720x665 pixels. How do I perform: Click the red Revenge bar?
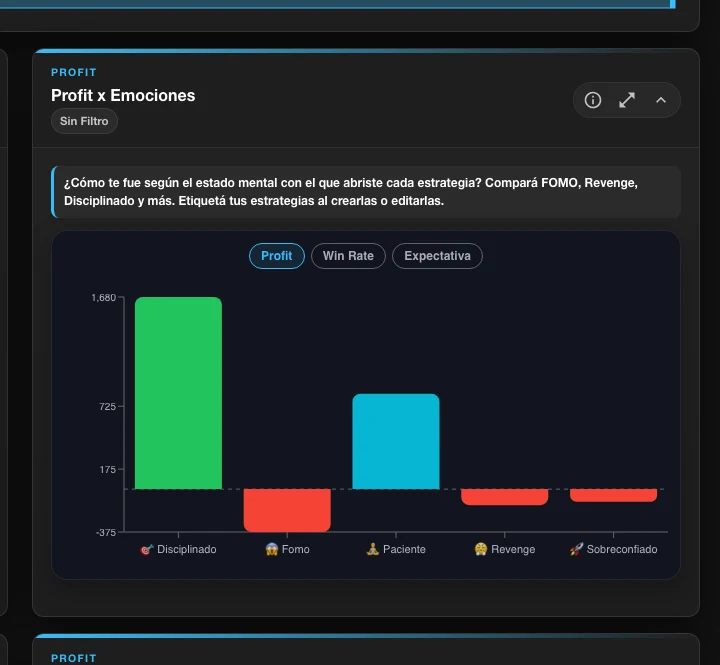pyautogui.click(x=505, y=497)
